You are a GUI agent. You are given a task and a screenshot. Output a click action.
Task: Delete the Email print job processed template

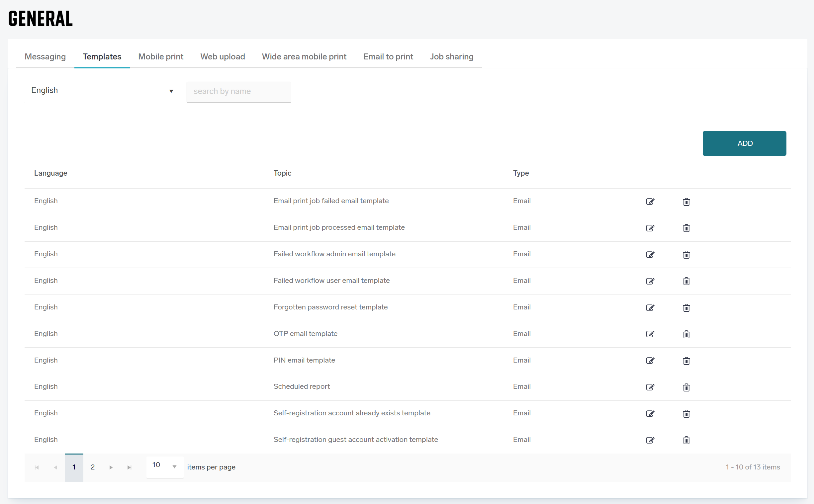point(686,228)
